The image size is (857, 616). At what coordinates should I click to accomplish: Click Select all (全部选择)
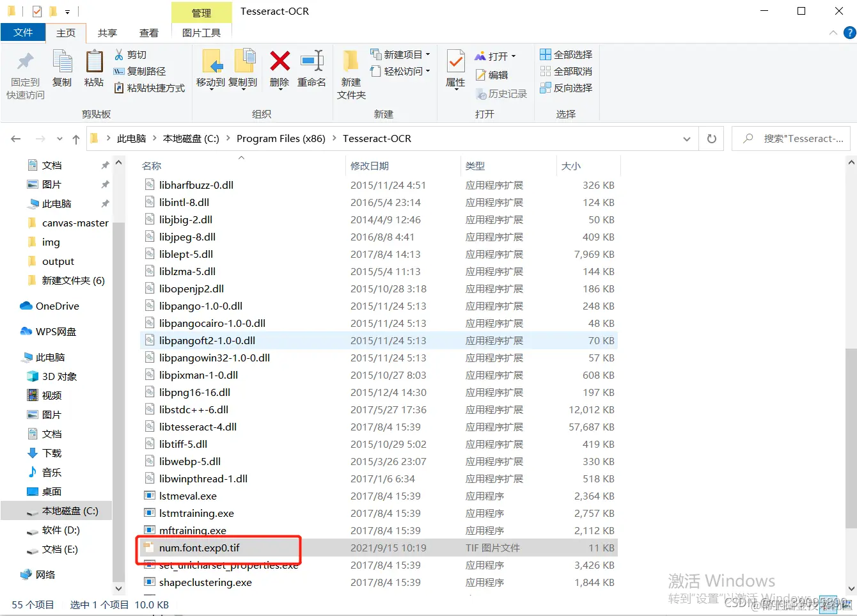[x=566, y=55]
